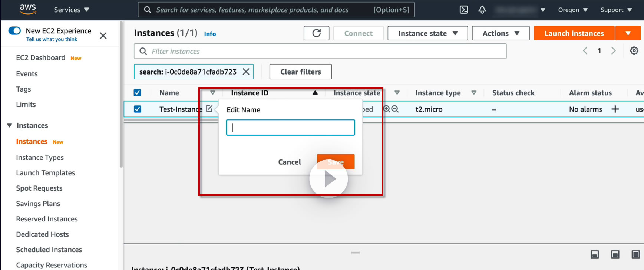Edit the Test-Instance name pencil icon
The image size is (644, 270).
(209, 109)
